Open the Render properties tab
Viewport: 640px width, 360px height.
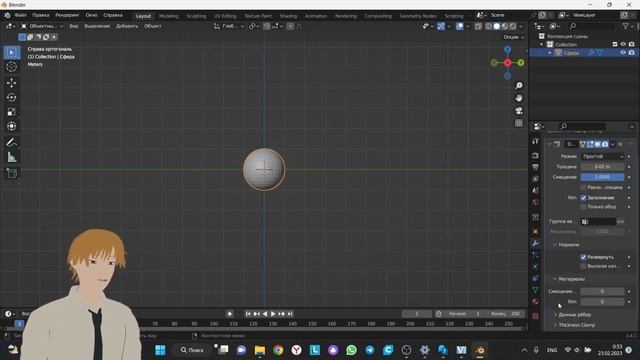[536, 156]
